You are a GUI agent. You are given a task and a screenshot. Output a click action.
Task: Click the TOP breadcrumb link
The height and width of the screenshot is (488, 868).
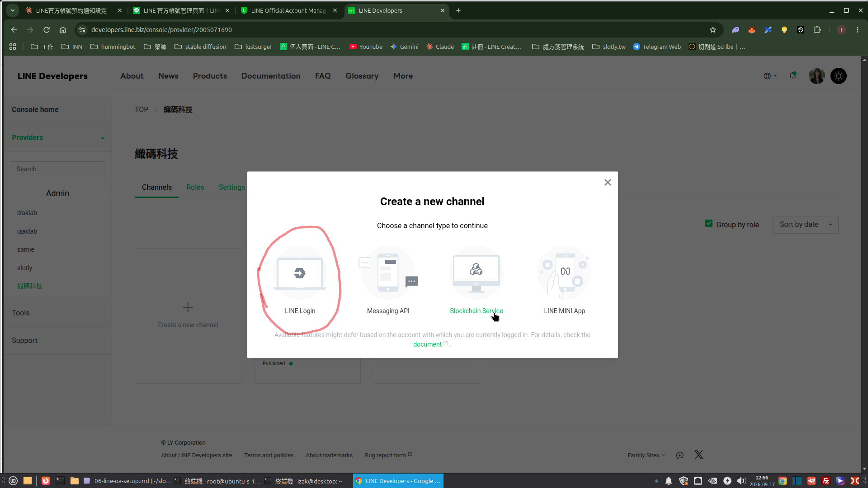[142, 109]
